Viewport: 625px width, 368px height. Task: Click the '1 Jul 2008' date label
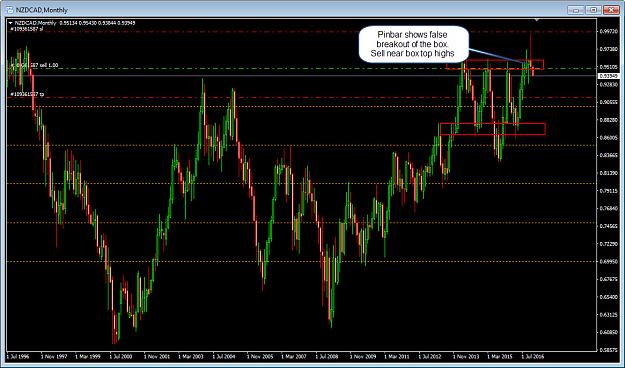pyautogui.click(x=327, y=356)
